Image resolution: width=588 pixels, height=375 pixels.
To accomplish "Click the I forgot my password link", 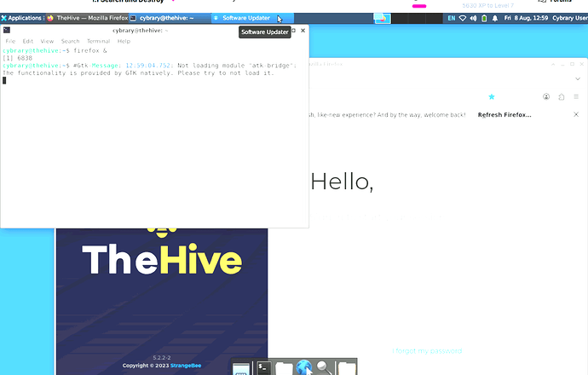I will coord(427,351).
